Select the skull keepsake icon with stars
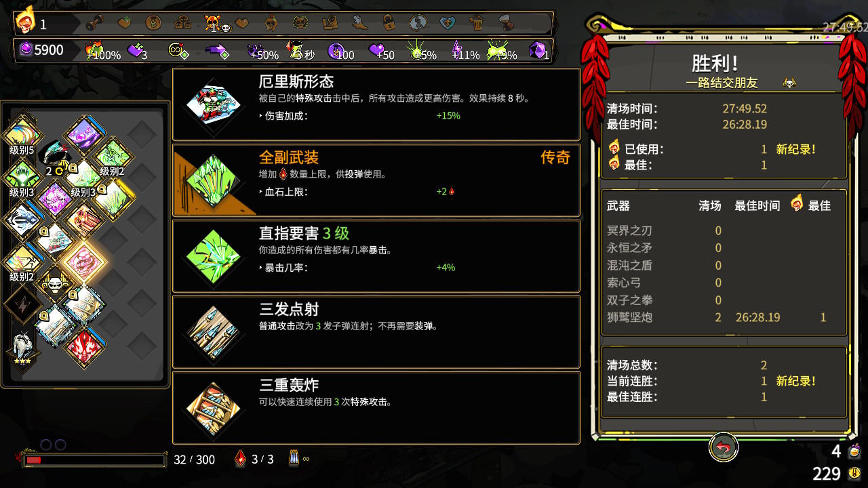The height and width of the screenshot is (488, 868). (x=22, y=346)
